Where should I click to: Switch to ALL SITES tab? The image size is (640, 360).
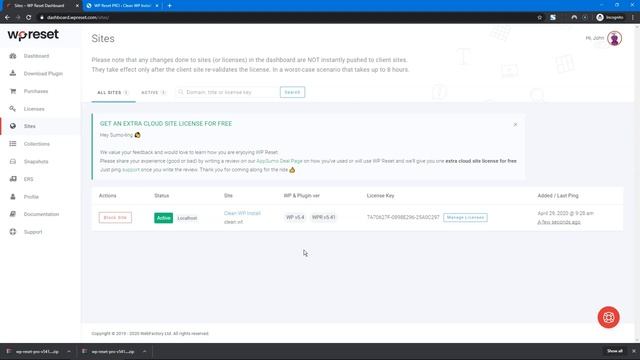[113, 93]
